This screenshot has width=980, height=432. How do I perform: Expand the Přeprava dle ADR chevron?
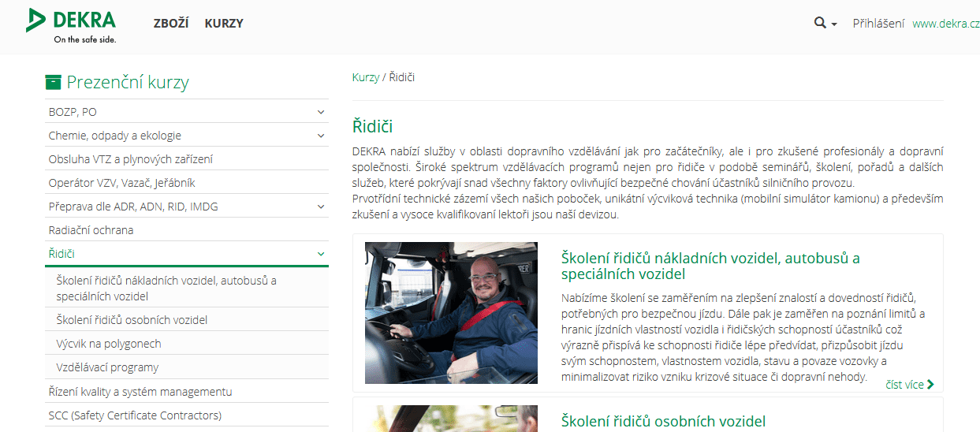pyautogui.click(x=321, y=207)
